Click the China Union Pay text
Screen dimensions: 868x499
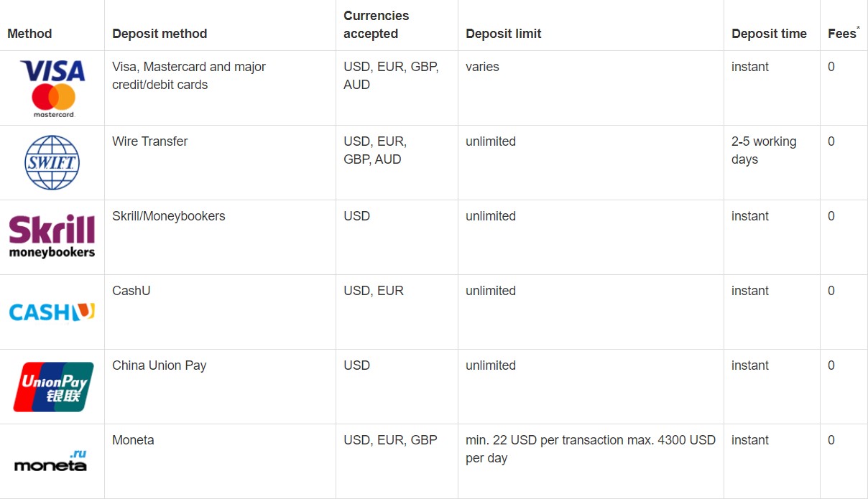point(160,365)
